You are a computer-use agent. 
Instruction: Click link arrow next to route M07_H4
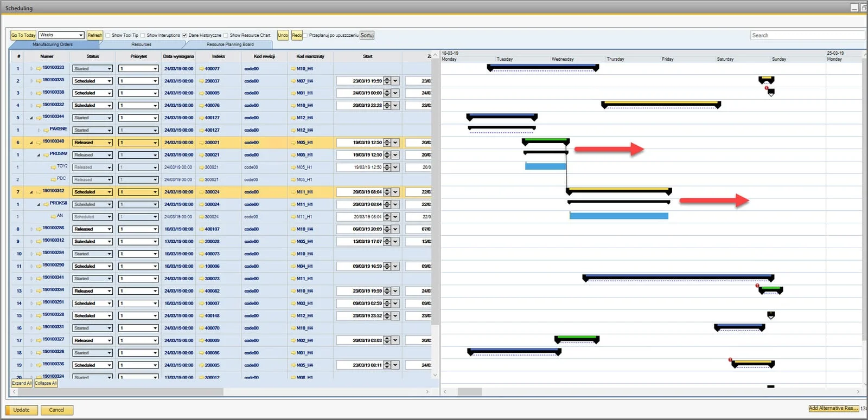click(x=293, y=81)
